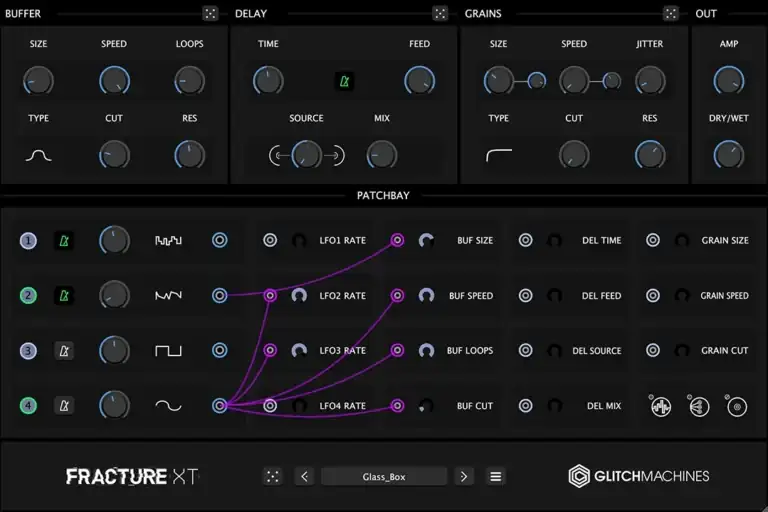Click the BUF SIZE input jack

(397, 240)
